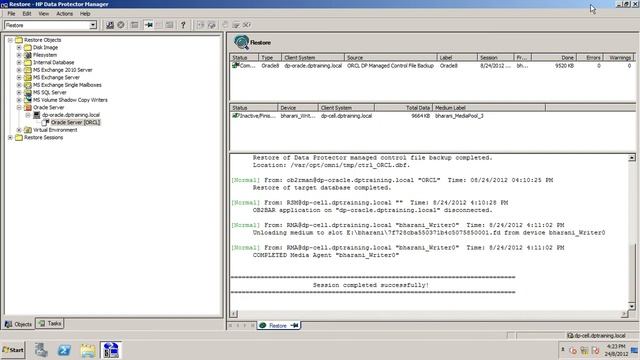The image size is (640, 360).
Task: Click the Filesystem tree icon
Action: [x=28, y=55]
